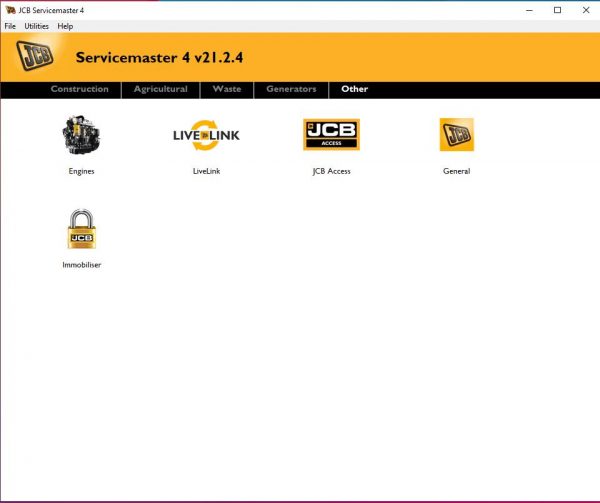Open the File menu
600x503 pixels.
pos(10,26)
